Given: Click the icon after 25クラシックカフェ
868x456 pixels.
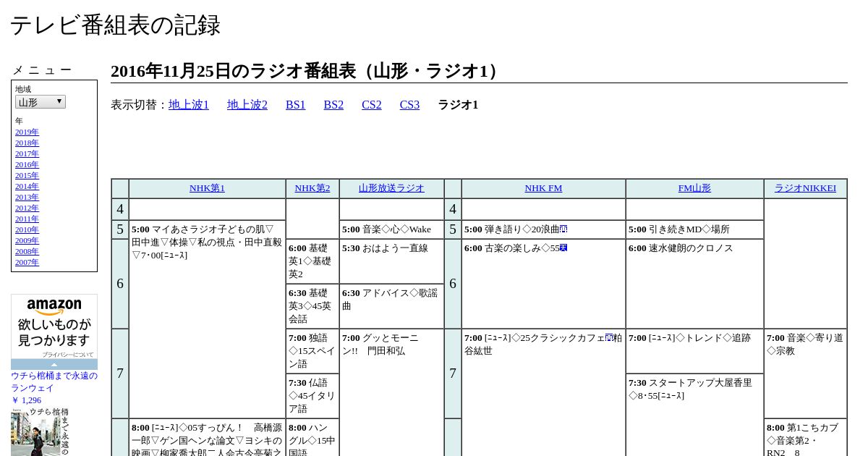Looking at the screenshot, I should coord(610,338).
